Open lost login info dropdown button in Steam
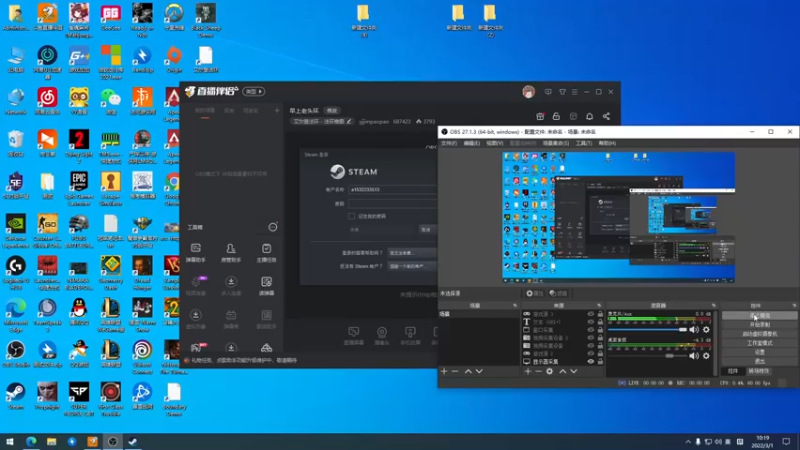 [412, 253]
